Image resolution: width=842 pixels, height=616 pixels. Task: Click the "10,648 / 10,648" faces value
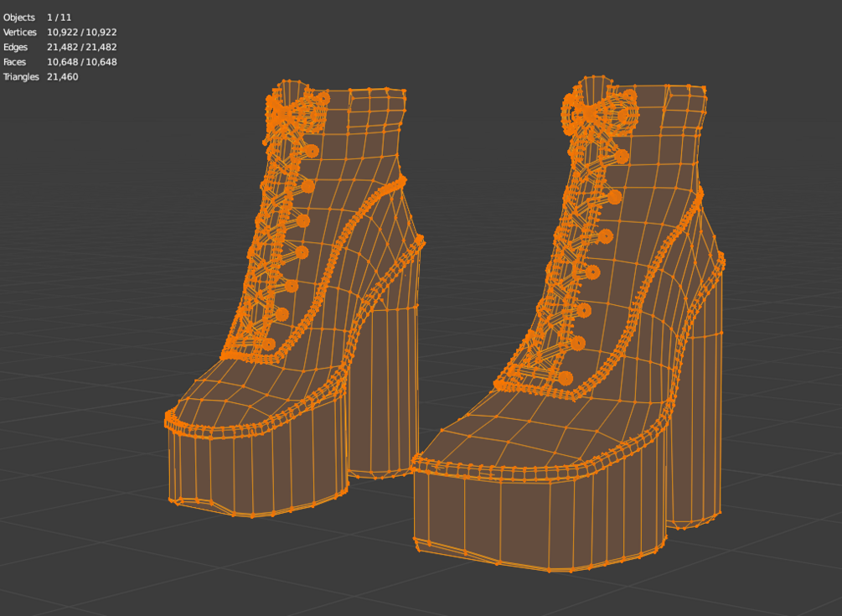click(x=81, y=62)
